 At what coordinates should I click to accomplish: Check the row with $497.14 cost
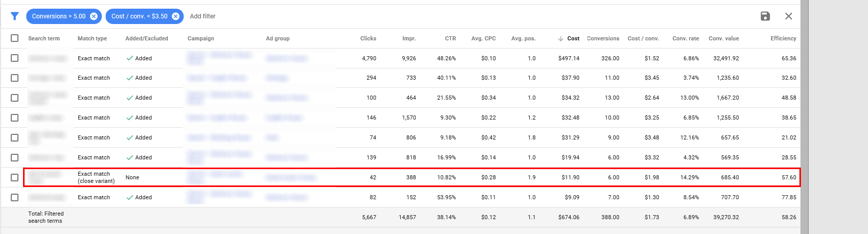[x=15, y=58]
